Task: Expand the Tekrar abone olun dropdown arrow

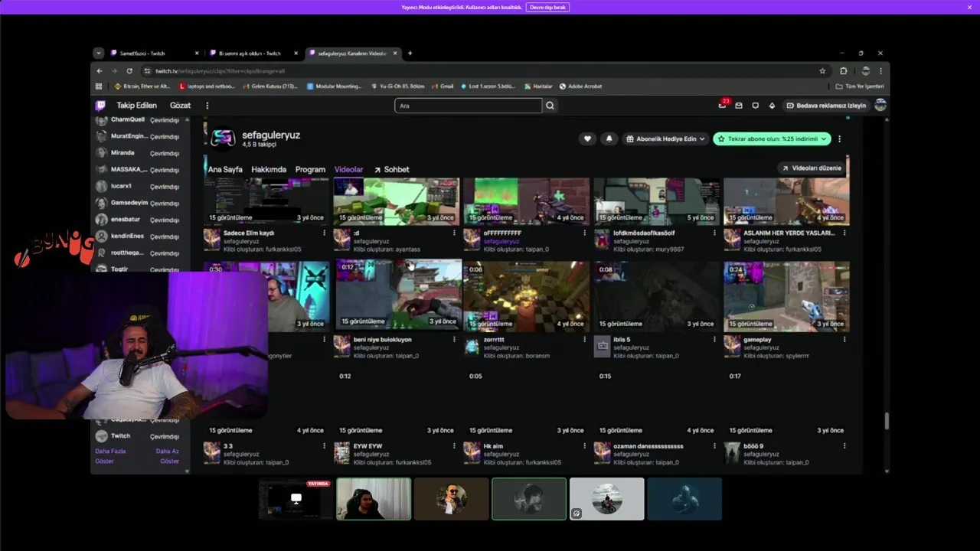Action: (x=824, y=139)
